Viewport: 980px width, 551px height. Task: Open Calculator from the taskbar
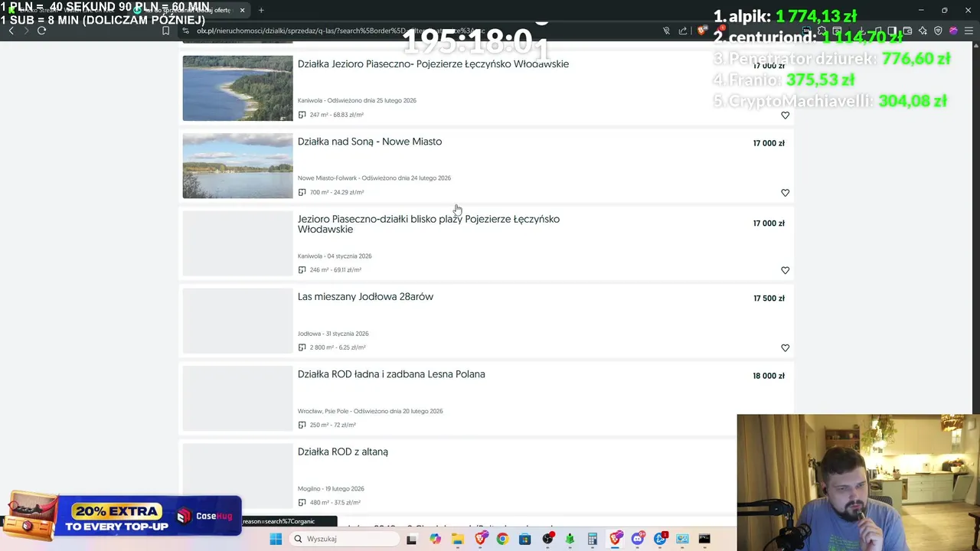592,539
